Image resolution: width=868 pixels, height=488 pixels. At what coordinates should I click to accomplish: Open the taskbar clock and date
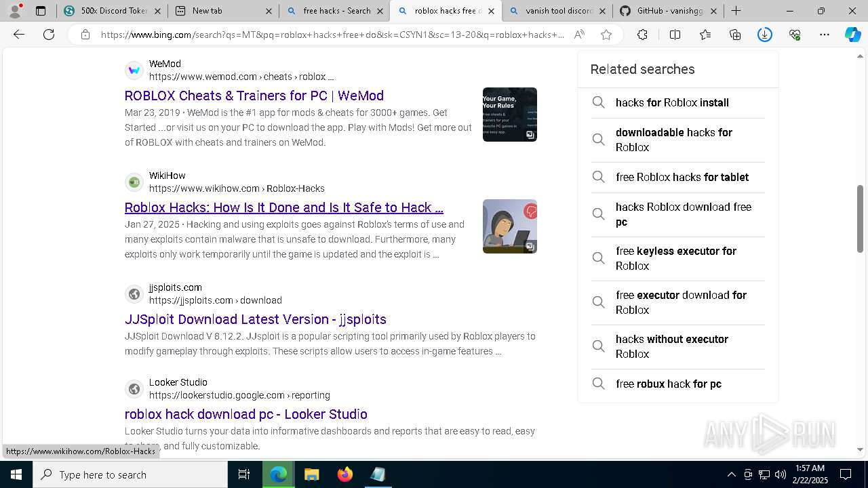point(810,474)
